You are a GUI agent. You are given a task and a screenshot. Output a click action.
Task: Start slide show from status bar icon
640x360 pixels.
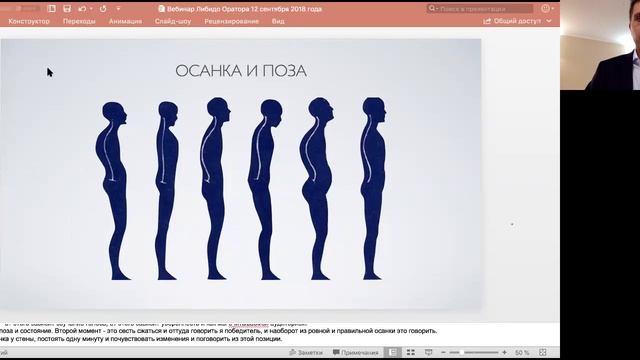pos(429,352)
